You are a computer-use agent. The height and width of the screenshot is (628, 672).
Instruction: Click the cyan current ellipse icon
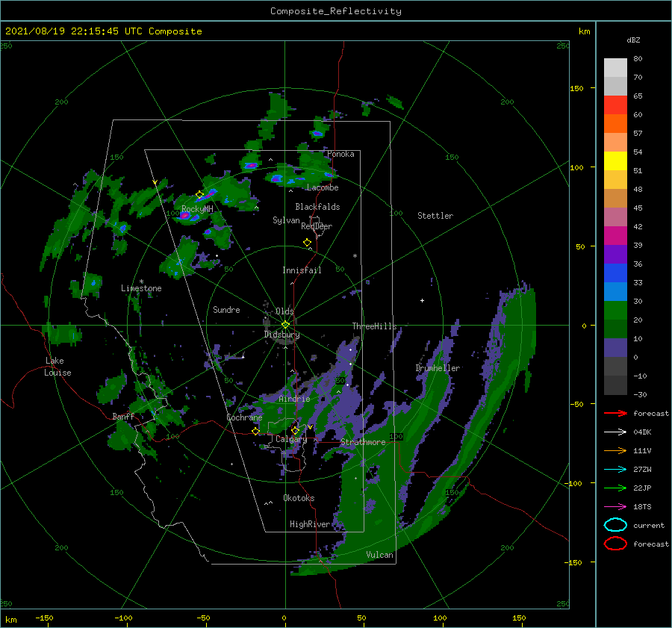tap(615, 525)
